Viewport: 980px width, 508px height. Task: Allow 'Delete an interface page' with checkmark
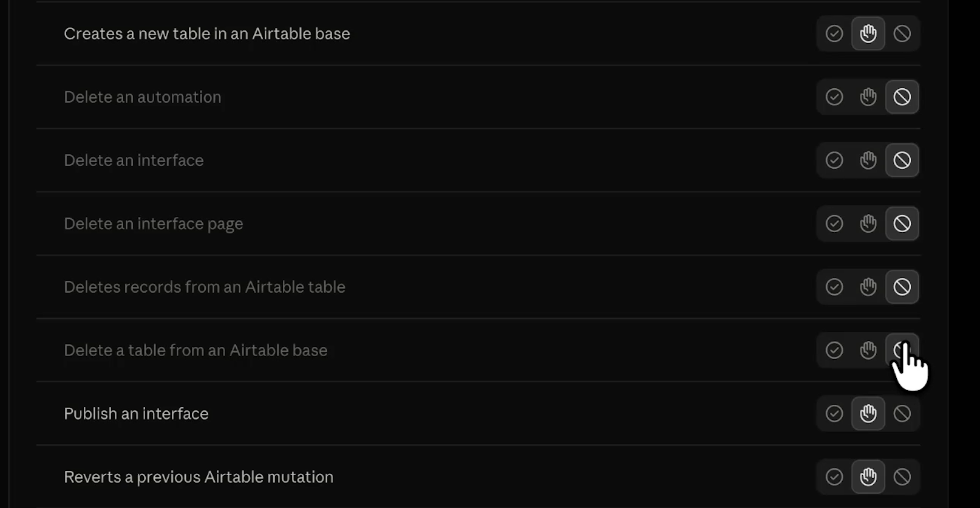pos(834,224)
